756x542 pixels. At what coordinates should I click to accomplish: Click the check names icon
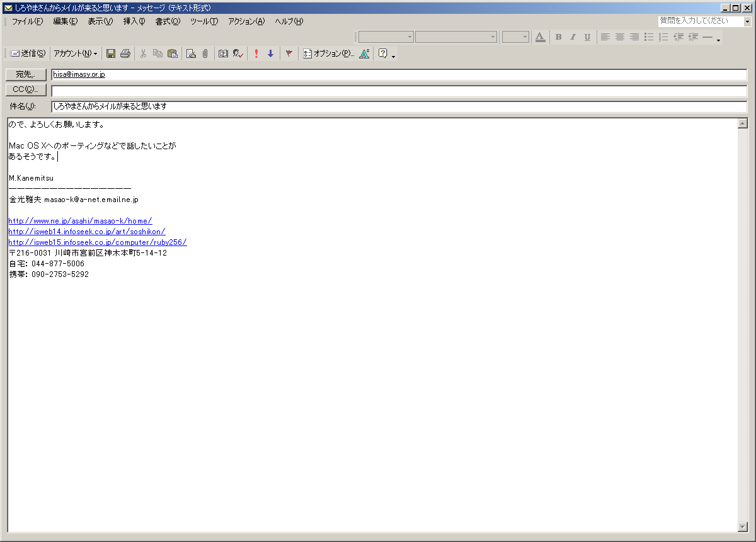click(x=238, y=54)
